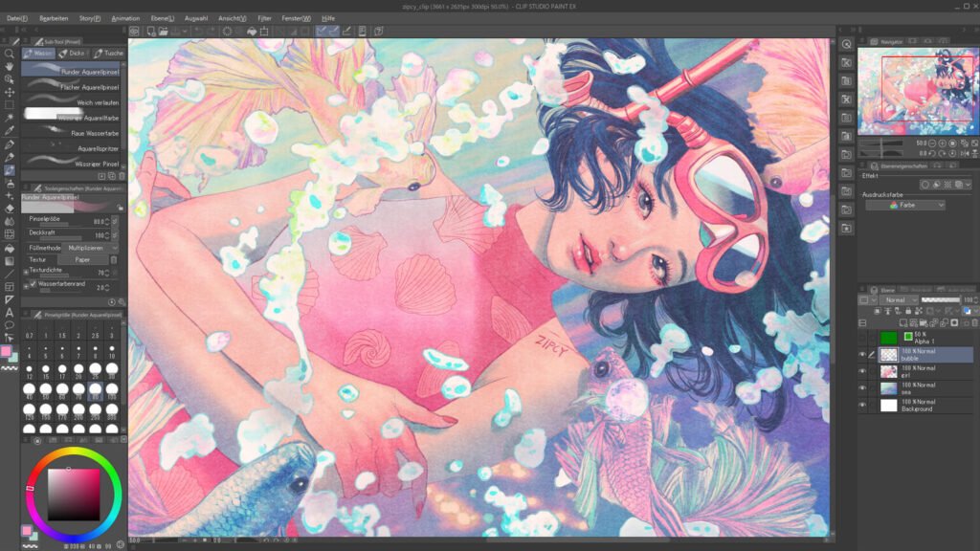Pick a color in the color wheel square
This screenshot has width=980, height=551.
[x=74, y=495]
